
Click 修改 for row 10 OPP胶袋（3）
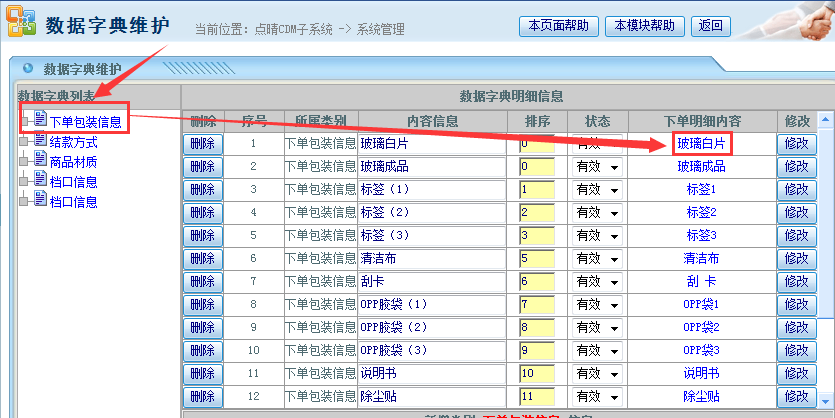pos(797,351)
